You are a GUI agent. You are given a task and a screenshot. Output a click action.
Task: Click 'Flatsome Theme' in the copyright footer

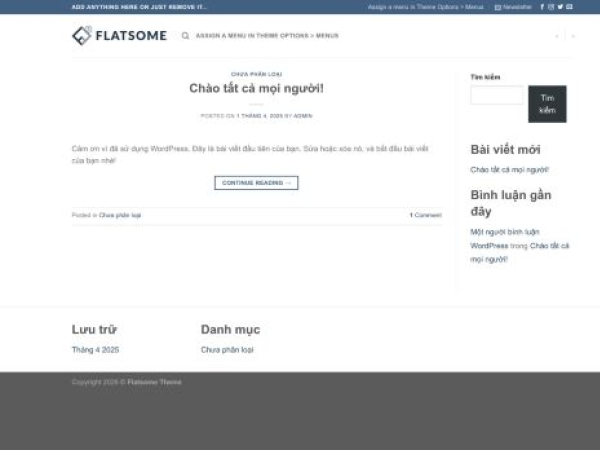point(154,382)
